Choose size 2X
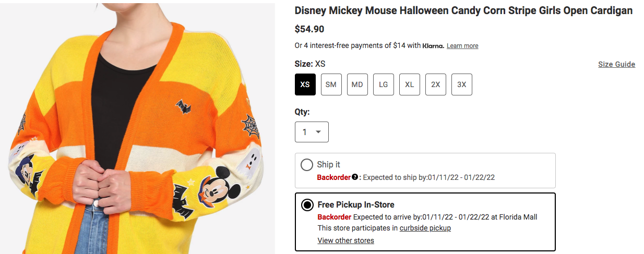Screen dimensions: 644x254 click(x=436, y=84)
